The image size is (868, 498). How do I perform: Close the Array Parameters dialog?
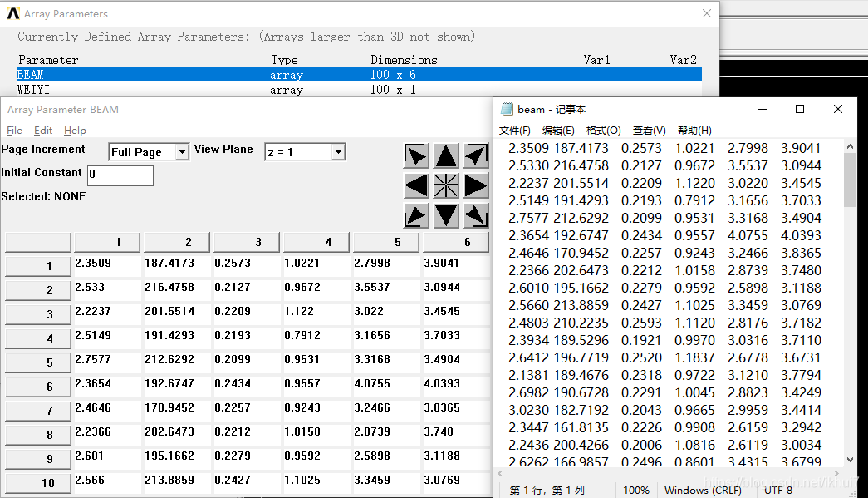tap(706, 13)
